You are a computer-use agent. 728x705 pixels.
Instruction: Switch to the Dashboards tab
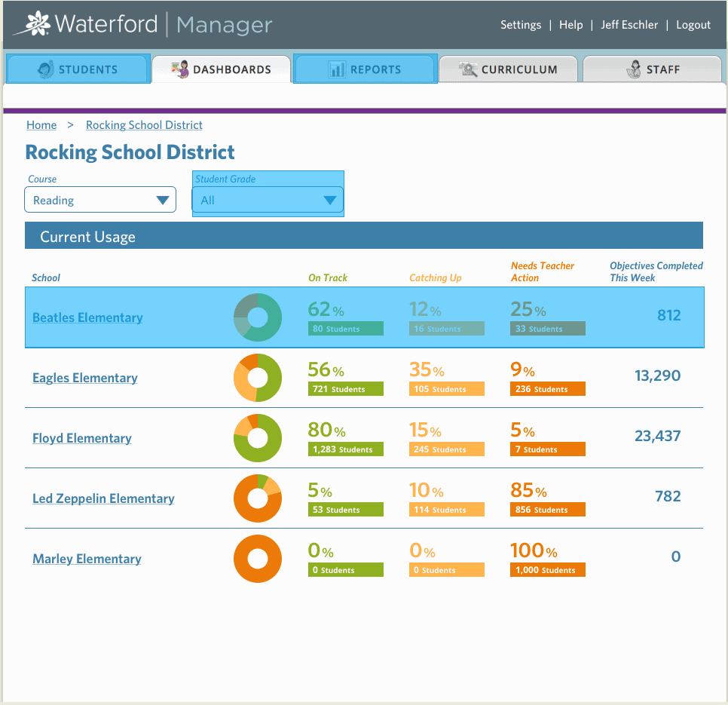tap(222, 69)
